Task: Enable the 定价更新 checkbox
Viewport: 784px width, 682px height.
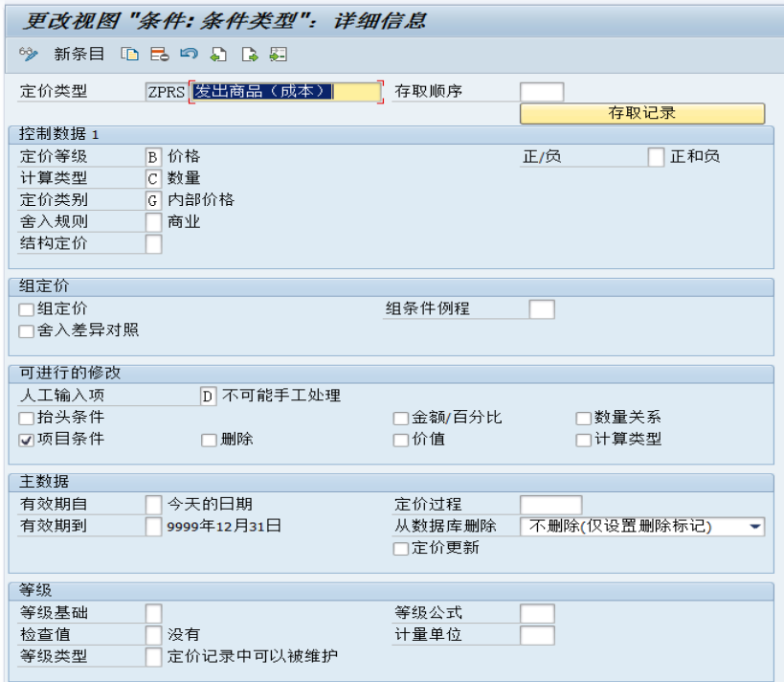Action: click(400, 549)
